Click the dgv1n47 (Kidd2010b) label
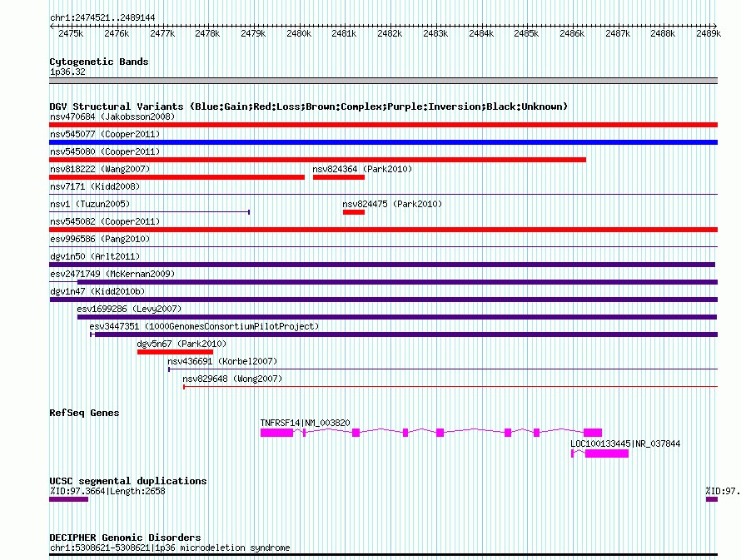Viewport: 741px width, 560px height. coord(97,291)
